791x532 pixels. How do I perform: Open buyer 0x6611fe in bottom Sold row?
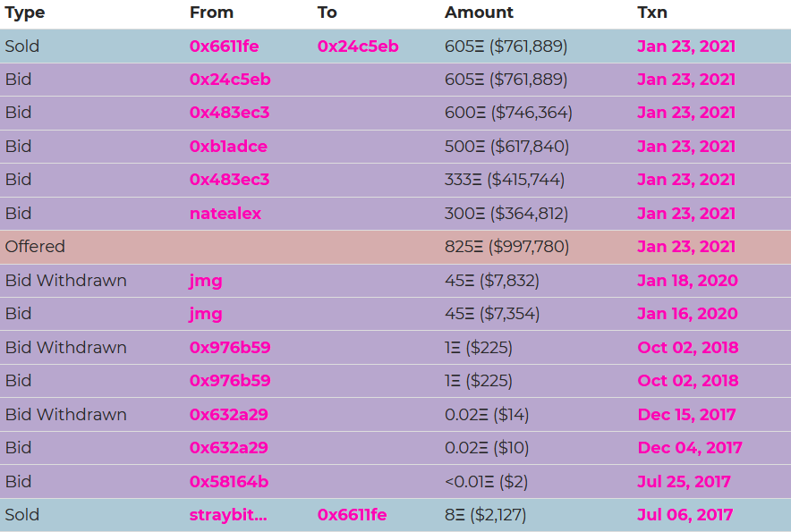pyautogui.click(x=352, y=515)
